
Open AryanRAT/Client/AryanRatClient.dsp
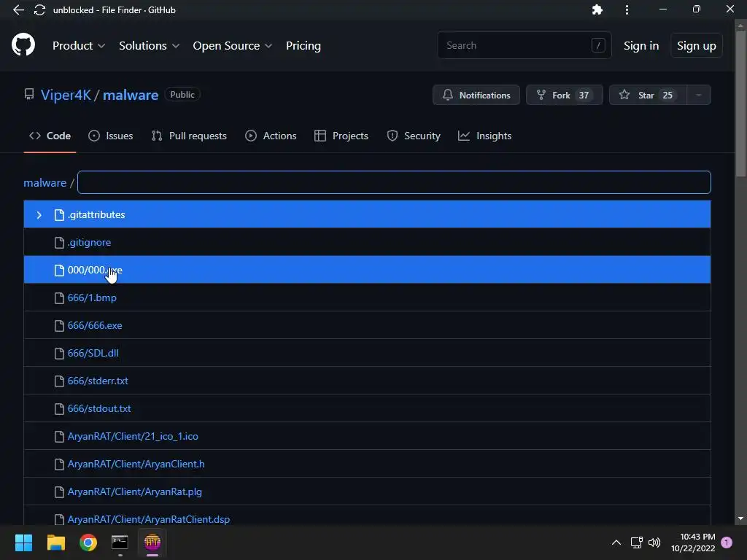tap(149, 519)
